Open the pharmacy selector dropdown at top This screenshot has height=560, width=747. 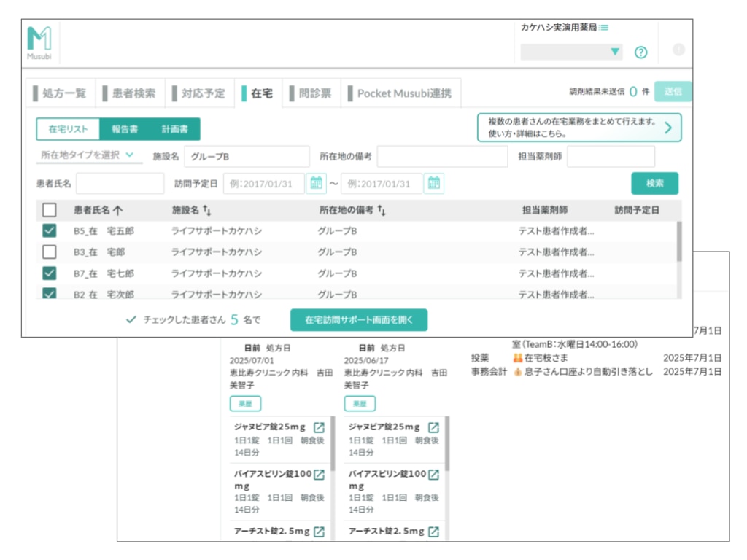tap(573, 52)
